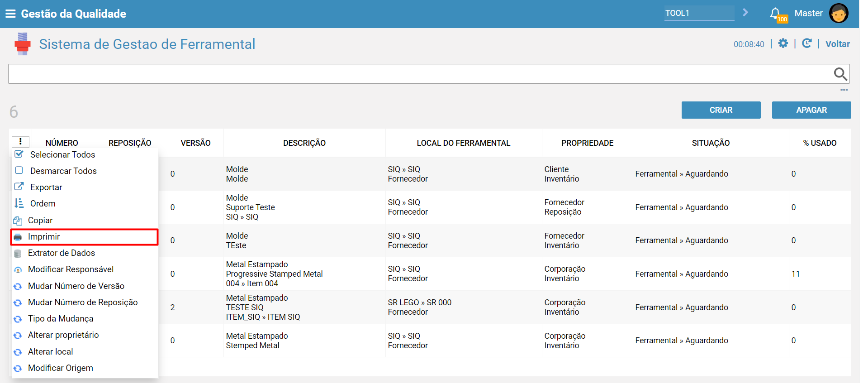Click the Master user avatar

click(x=839, y=13)
